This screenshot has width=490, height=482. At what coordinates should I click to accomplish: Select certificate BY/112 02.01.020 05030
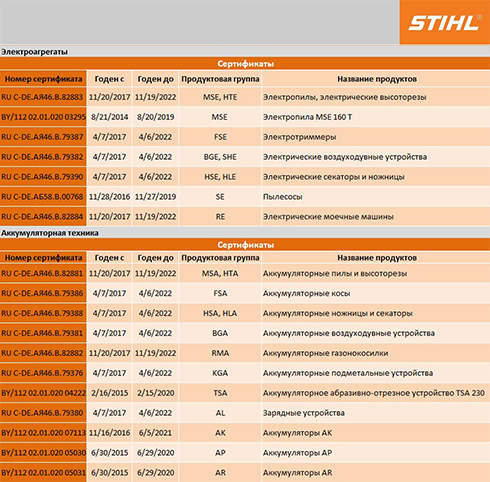43,453
